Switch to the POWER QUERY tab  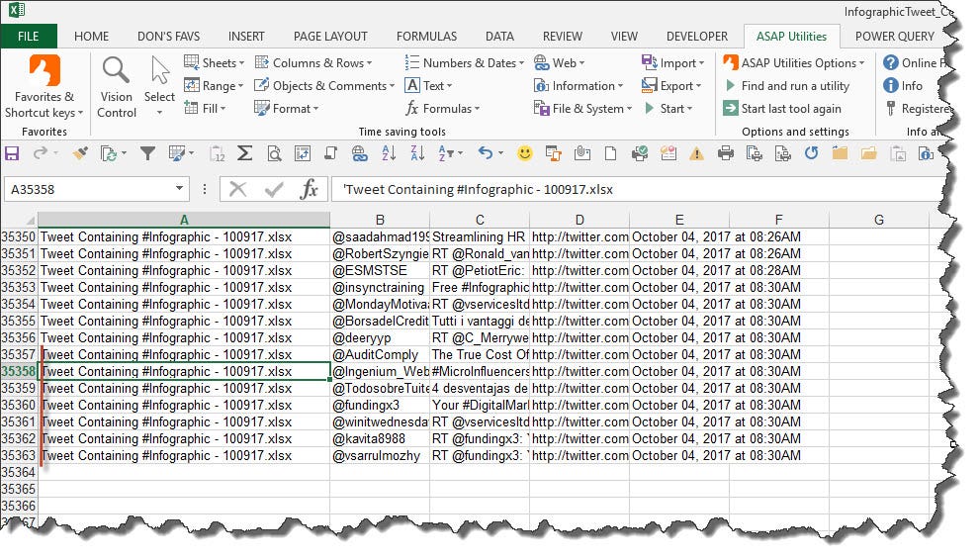[x=895, y=37]
